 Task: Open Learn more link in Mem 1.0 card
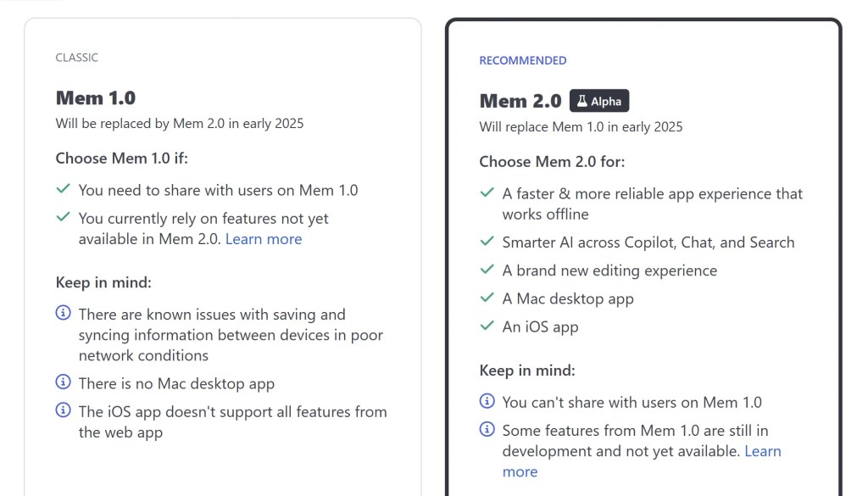(264, 239)
